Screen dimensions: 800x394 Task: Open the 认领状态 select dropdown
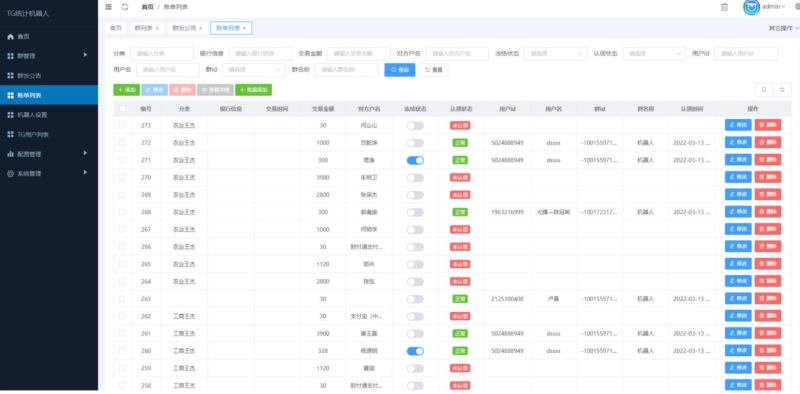[x=654, y=54]
